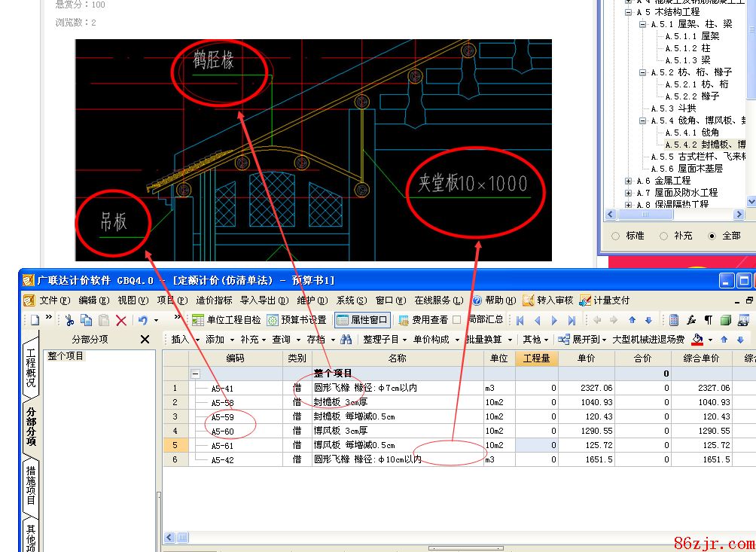This screenshot has height=552, width=756.
Task: Expand the A.6 金属工程 tree node
Action: (x=628, y=181)
